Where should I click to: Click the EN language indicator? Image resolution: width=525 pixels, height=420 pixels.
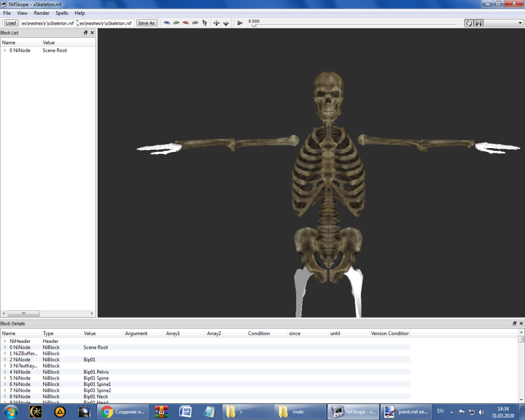click(x=440, y=411)
